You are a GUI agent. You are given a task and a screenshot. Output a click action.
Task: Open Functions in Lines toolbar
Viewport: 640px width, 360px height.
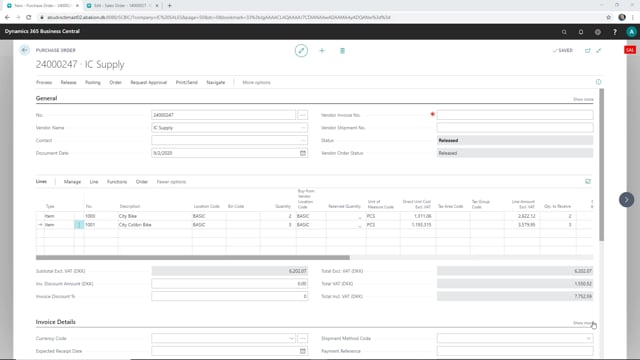pyautogui.click(x=117, y=182)
